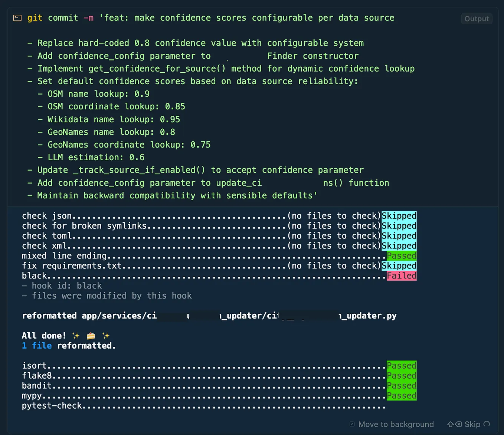Toggle the Skipped badge for check json

(399, 215)
